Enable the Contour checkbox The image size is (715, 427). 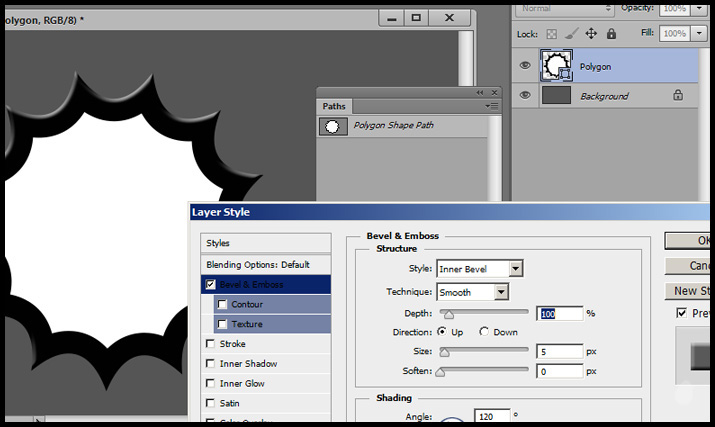coord(222,304)
